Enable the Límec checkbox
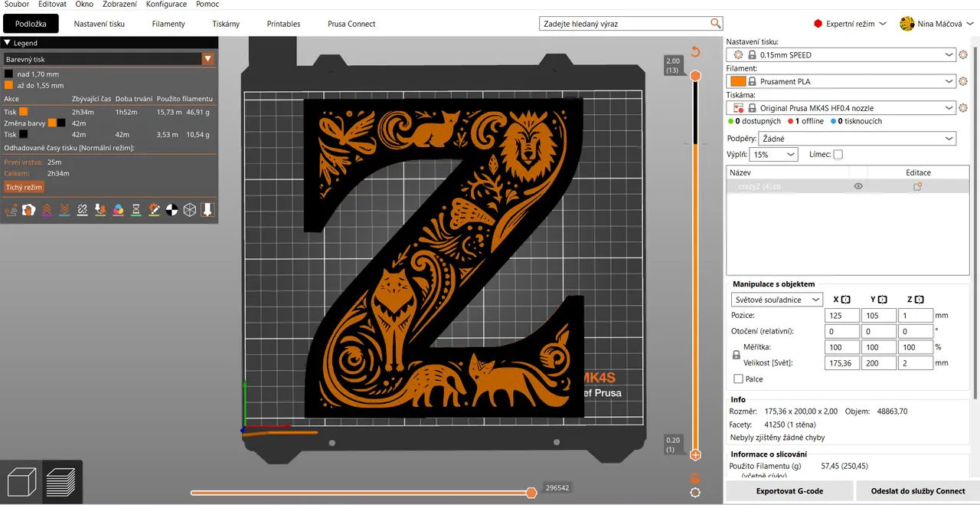 click(838, 154)
